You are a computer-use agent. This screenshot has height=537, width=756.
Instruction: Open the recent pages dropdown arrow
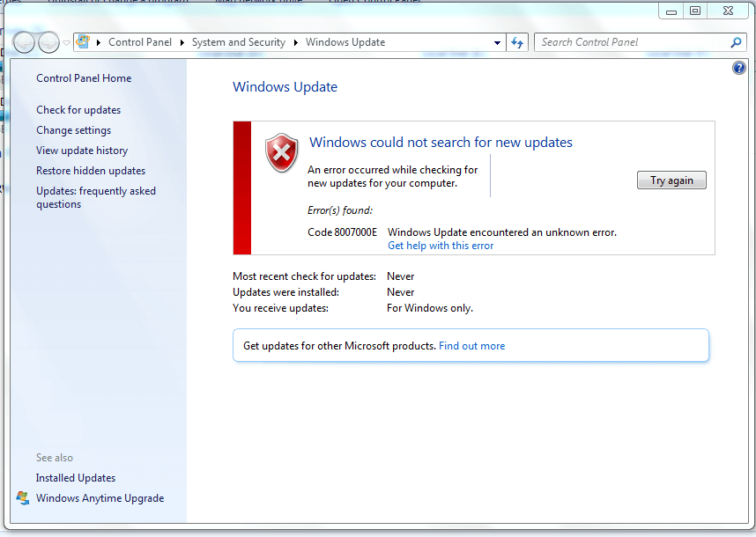pos(67,43)
